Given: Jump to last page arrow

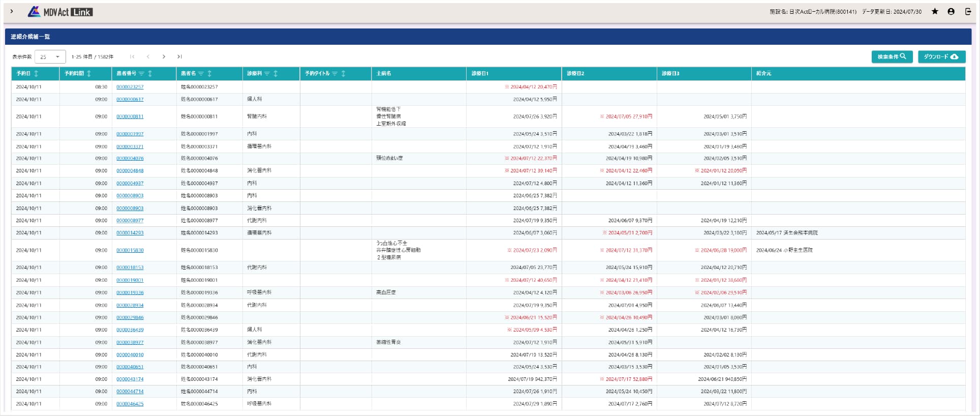Looking at the screenshot, I should pyautogui.click(x=179, y=57).
